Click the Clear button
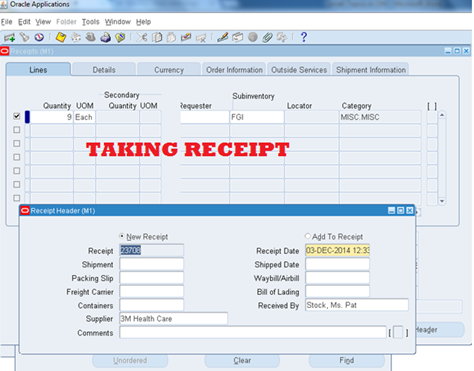 [242, 361]
